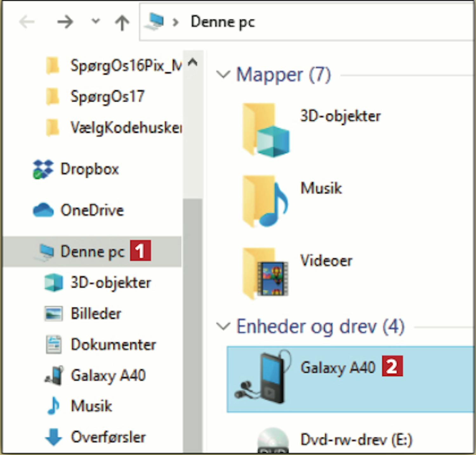Go up one folder level
The width and height of the screenshot is (476, 455).
click(x=122, y=23)
